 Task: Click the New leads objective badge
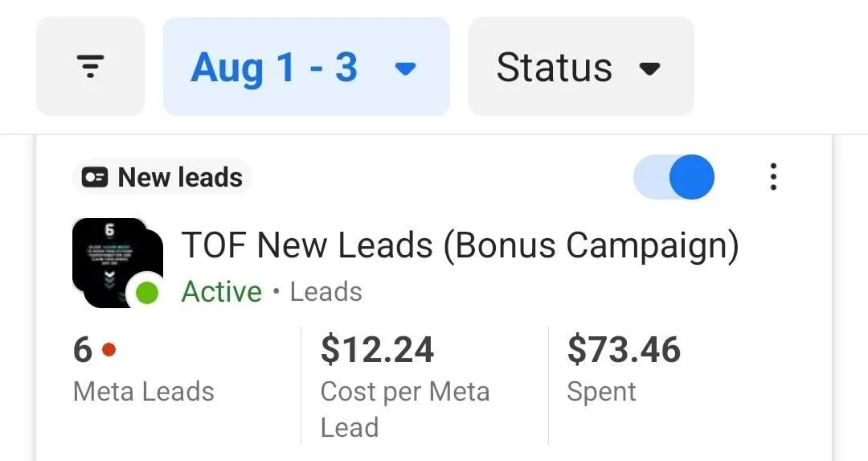click(162, 177)
